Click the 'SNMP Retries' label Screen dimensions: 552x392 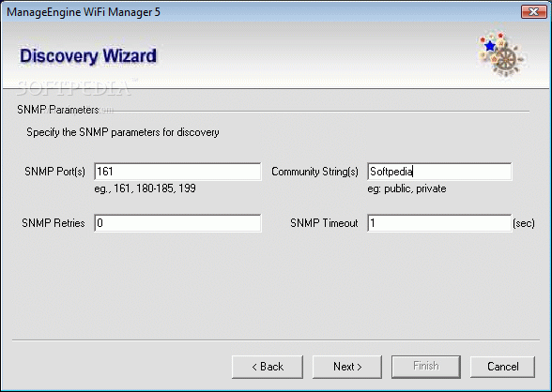tap(54, 223)
